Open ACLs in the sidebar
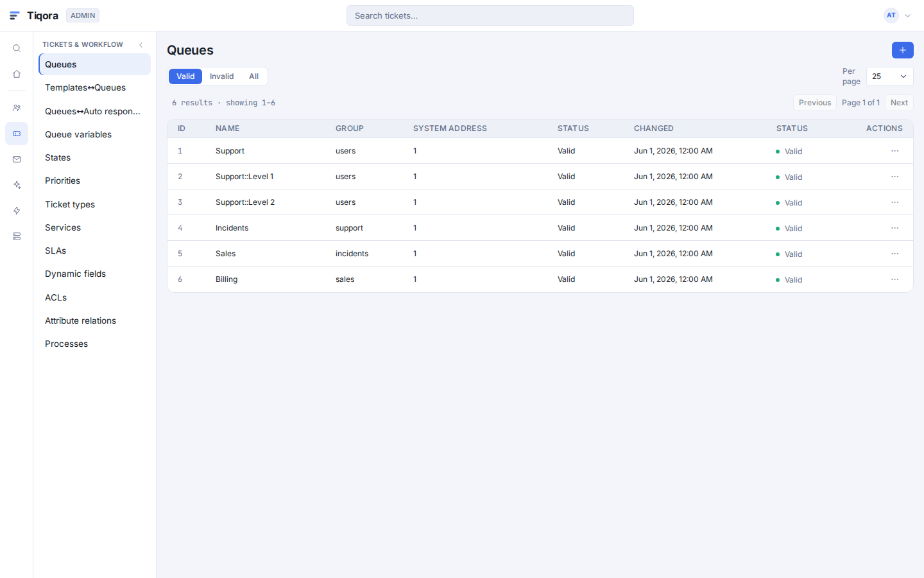Image resolution: width=924 pixels, height=578 pixels. (94, 297)
